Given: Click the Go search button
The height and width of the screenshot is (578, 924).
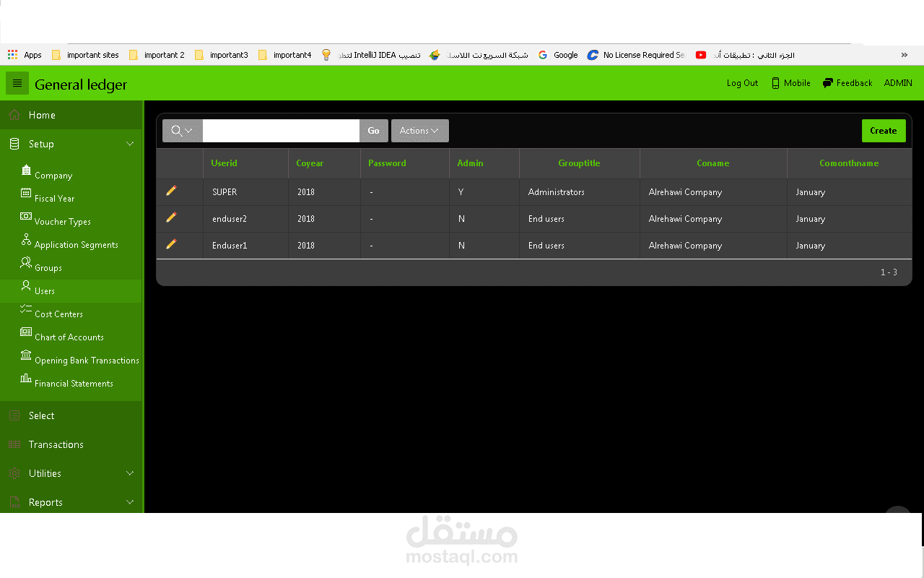Looking at the screenshot, I should coord(373,131).
